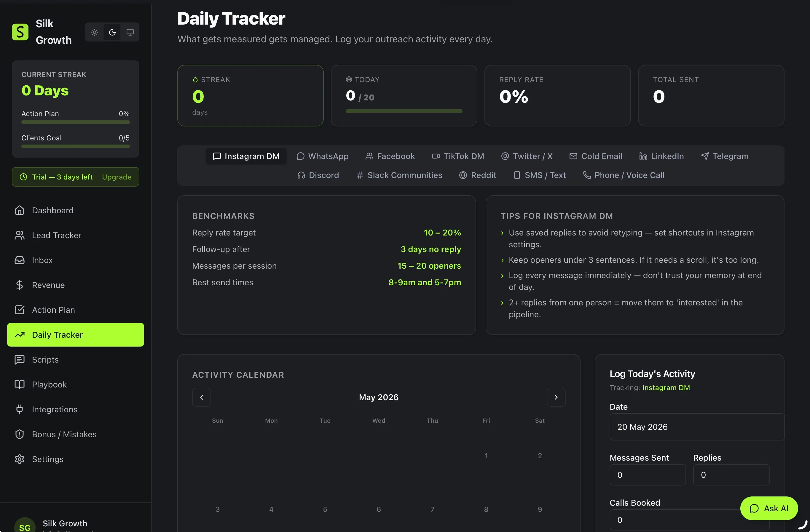Select May 2 in activity calendar

(x=540, y=456)
